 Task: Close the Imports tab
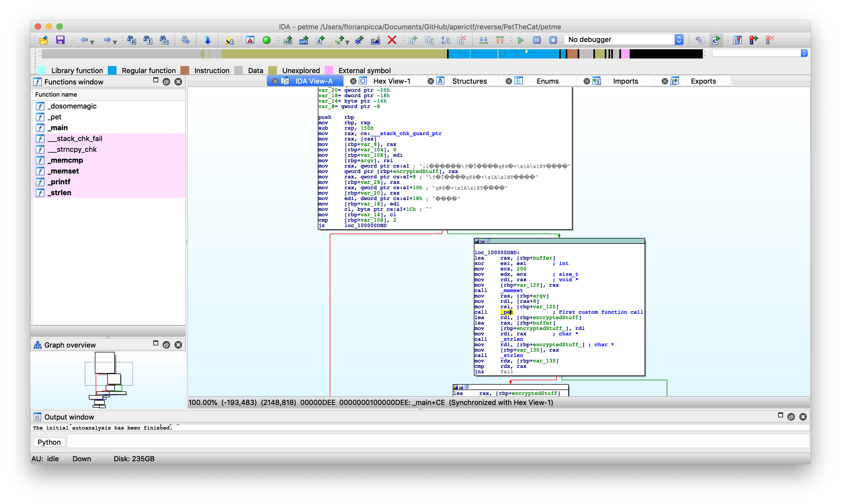pos(586,81)
